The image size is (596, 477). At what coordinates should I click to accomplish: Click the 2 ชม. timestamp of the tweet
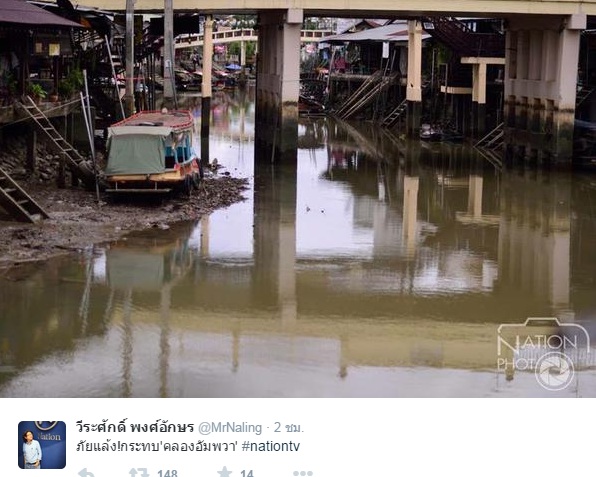[289, 428]
